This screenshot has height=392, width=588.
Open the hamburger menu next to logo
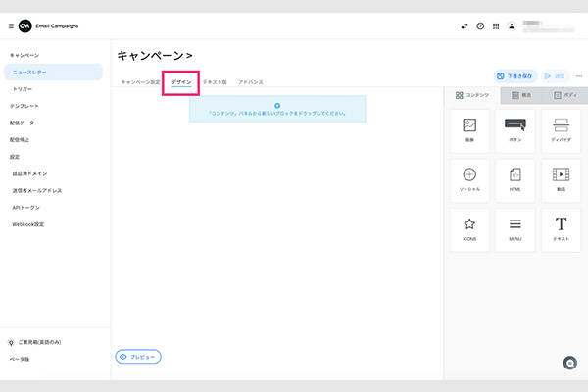tap(11, 25)
